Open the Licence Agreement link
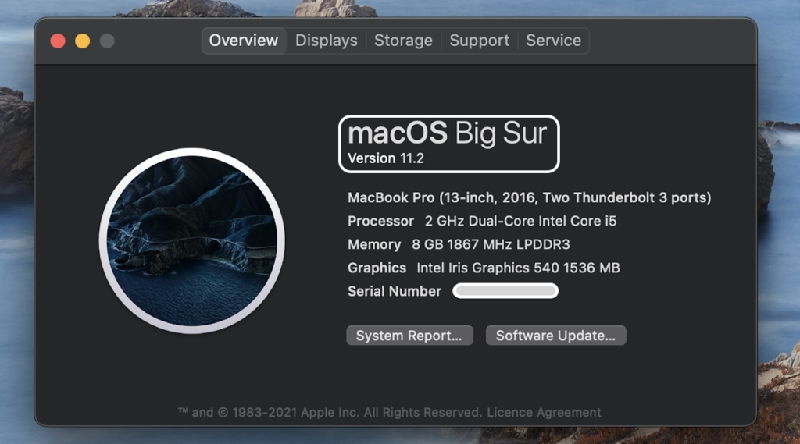 pos(543,412)
